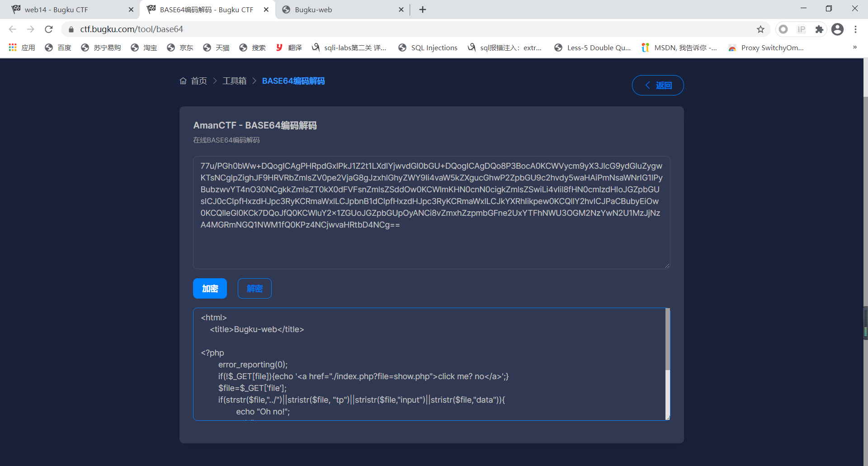Bookmark this page with the star icon
868x466 pixels.
tap(760, 29)
